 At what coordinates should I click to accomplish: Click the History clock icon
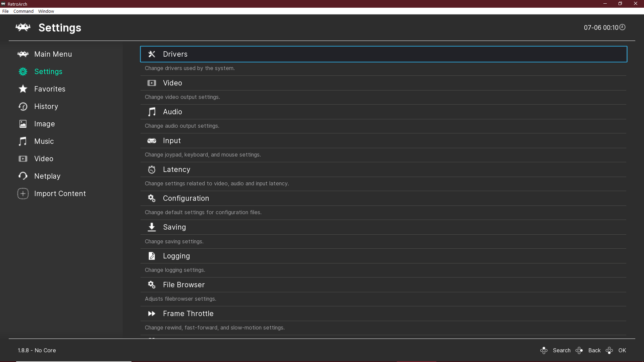(x=23, y=106)
